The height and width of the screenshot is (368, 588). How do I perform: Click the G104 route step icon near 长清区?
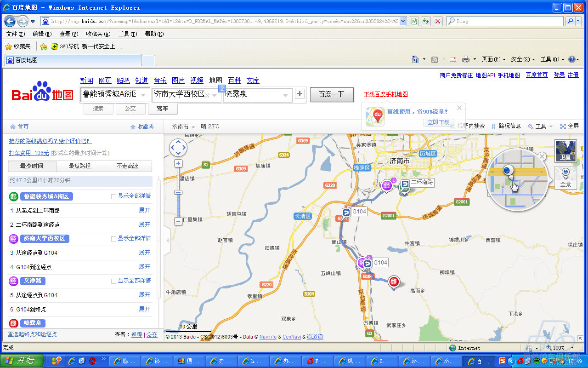[x=346, y=212]
